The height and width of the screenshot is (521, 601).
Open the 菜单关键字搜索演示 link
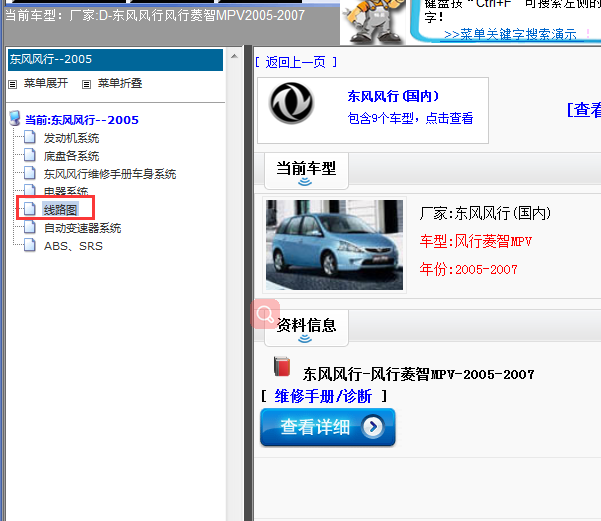point(510,35)
